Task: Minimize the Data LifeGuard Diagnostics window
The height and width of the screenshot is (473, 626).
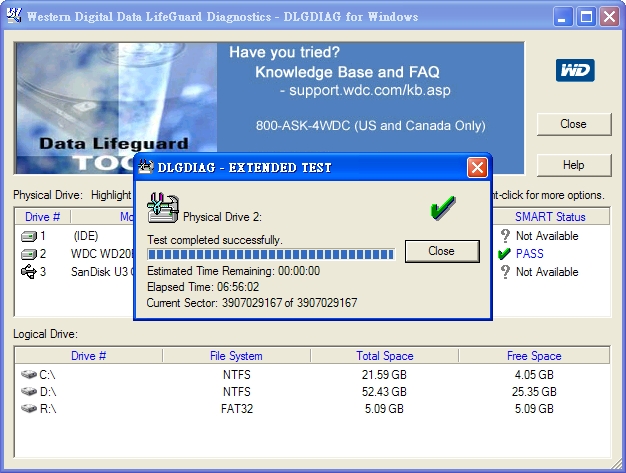Action: pyautogui.click(x=563, y=17)
